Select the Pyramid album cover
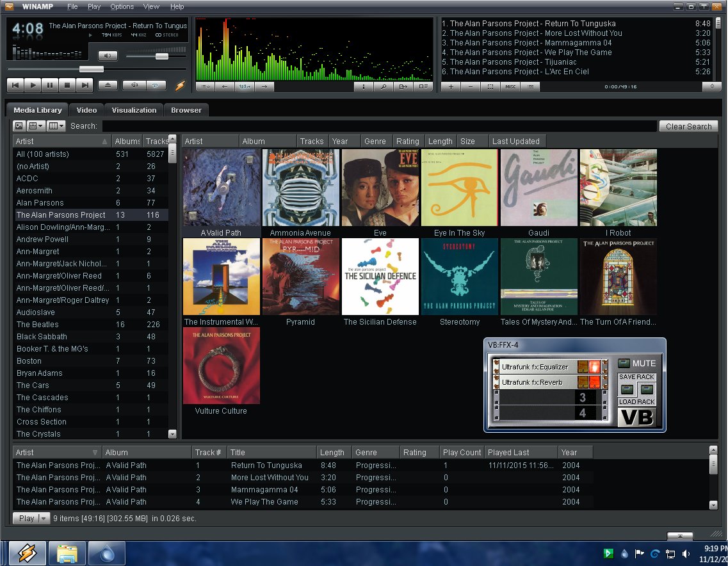The height and width of the screenshot is (566, 728). point(301,277)
